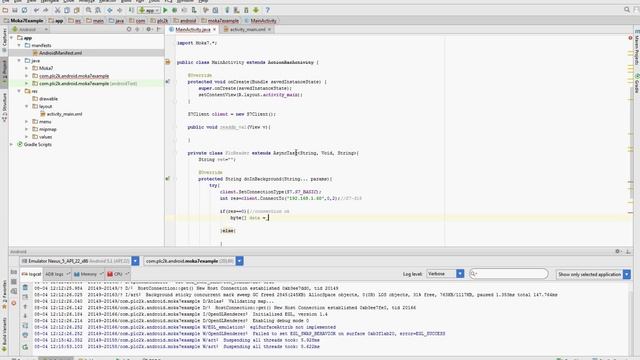Viewport: 640px width, 360px height.
Task: Click the logcat up arrow icon
Action: [25, 307]
